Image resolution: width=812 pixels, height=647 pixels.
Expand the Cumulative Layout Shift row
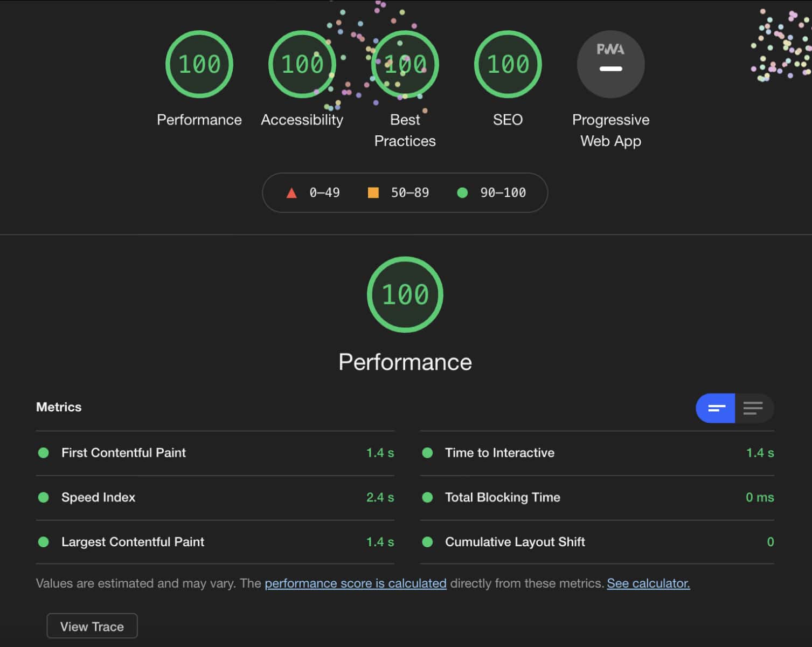(x=515, y=542)
